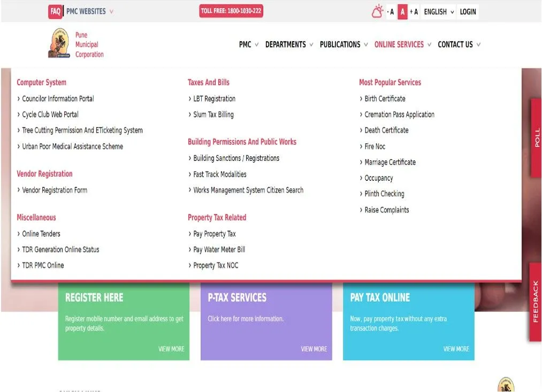This screenshot has width=542, height=392.
Task: Open the Birth Certificate service link
Action: (385, 99)
